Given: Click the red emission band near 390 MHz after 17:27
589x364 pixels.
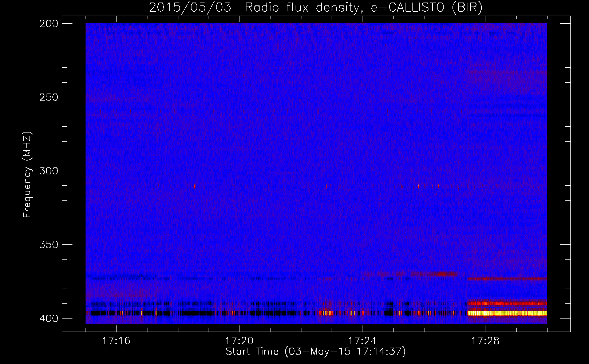Looking at the screenshot, I should (x=507, y=303).
